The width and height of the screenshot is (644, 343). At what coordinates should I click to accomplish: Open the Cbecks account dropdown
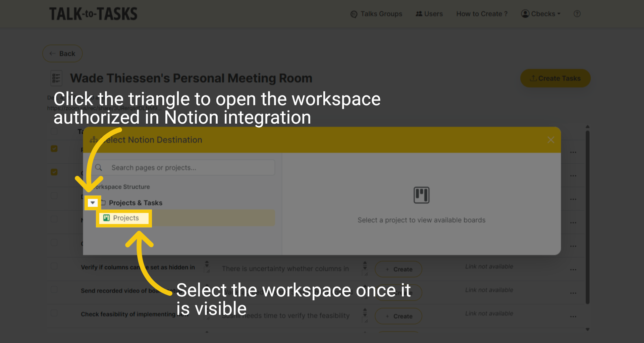click(541, 14)
